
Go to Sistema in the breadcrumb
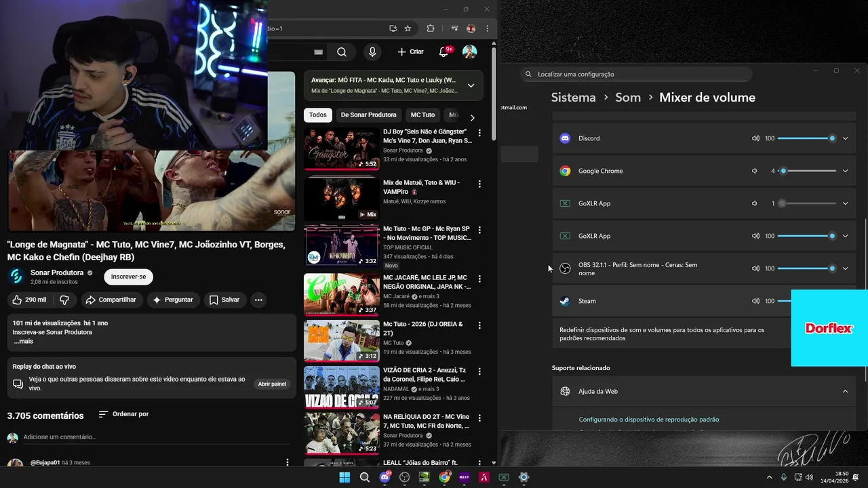(x=573, y=98)
